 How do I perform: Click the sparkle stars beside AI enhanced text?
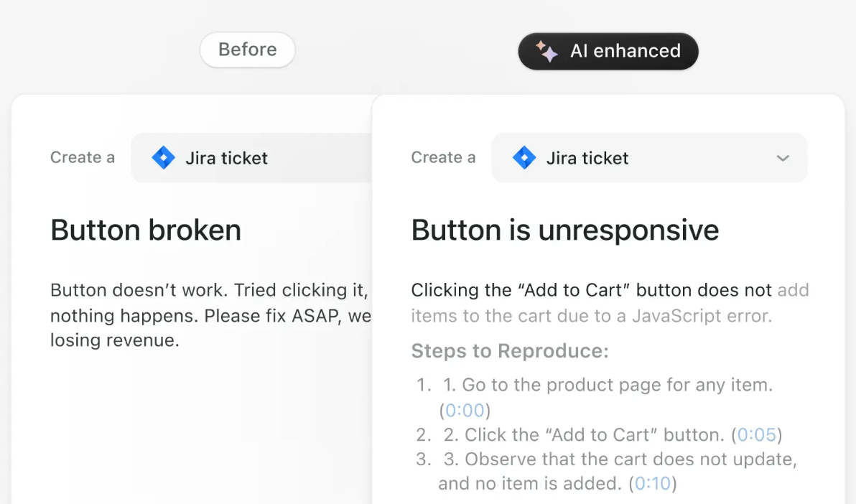(x=546, y=51)
